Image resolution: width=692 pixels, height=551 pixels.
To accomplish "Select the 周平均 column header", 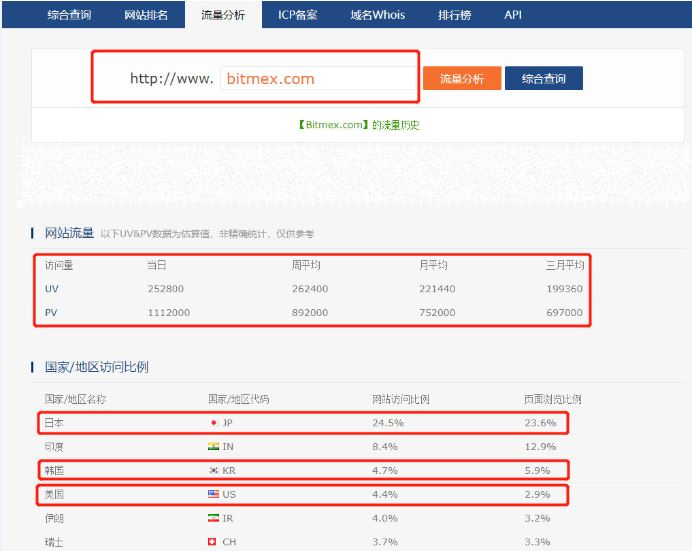I will click(x=306, y=265).
